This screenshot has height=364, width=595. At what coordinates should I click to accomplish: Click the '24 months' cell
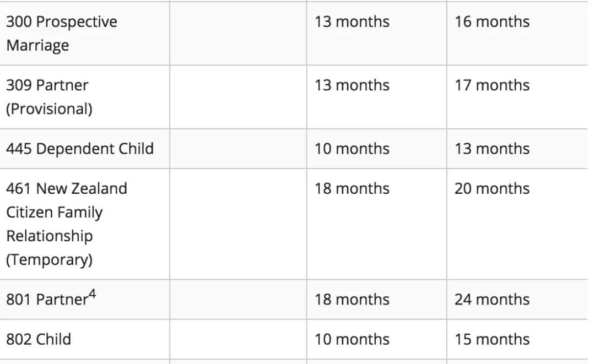click(x=517, y=300)
